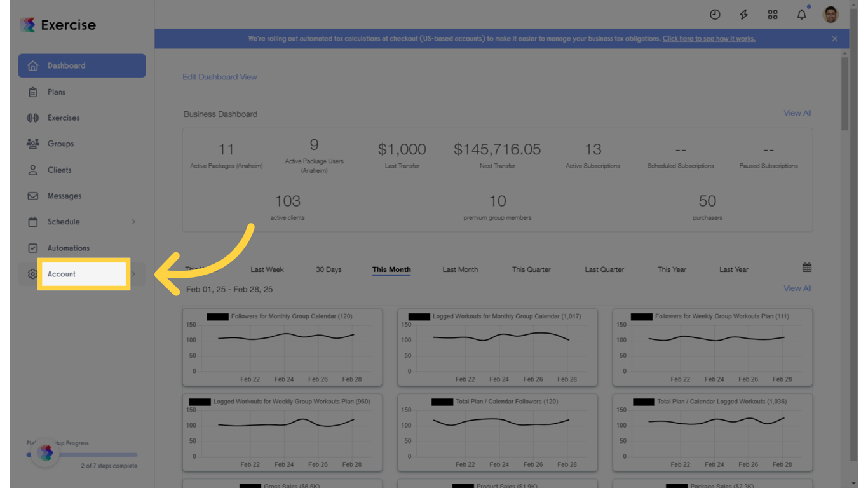
Task: Open Account in the sidebar
Action: (82, 274)
